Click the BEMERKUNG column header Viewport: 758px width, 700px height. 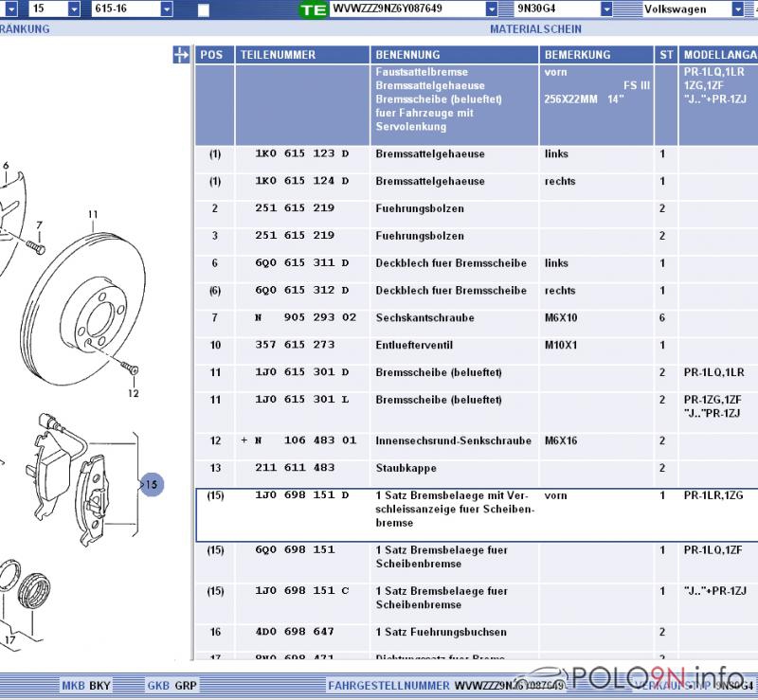pos(597,55)
